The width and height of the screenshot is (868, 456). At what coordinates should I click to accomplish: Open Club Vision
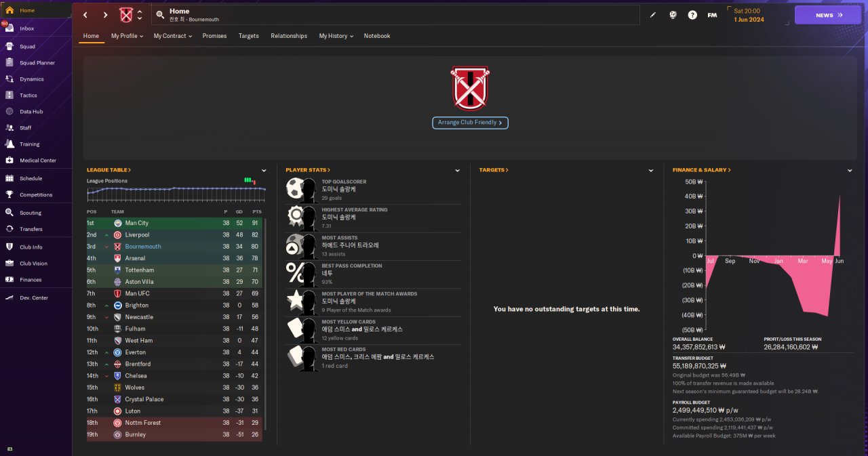tap(35, 264)
